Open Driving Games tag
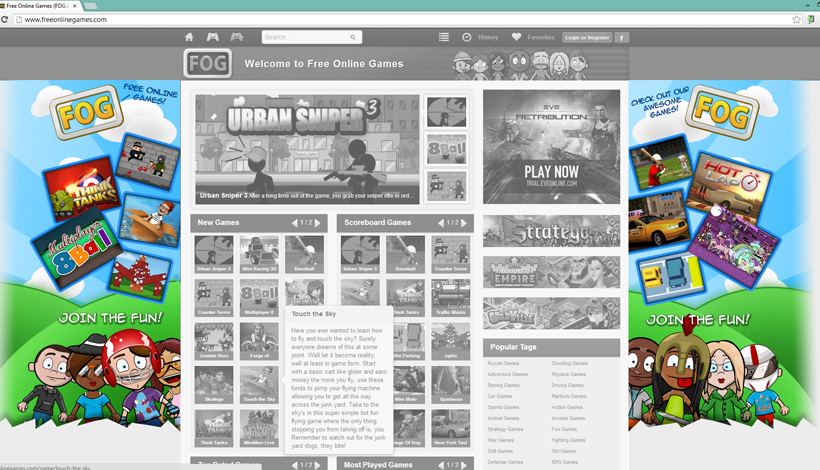Screen dimensions: 820x470 click(567, 385)
